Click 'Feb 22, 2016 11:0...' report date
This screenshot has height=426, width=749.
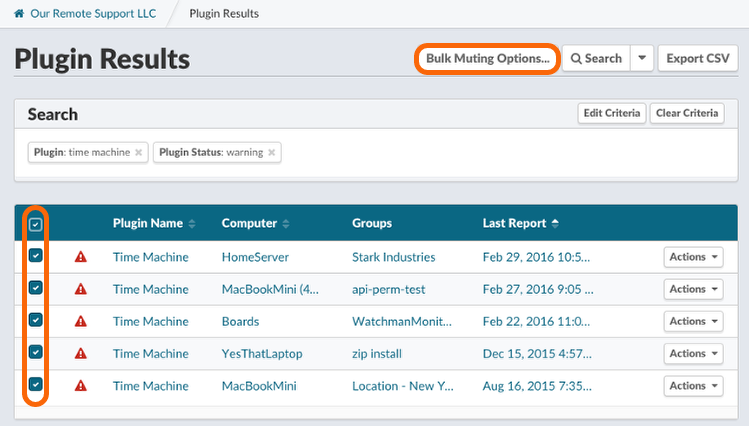536,321
